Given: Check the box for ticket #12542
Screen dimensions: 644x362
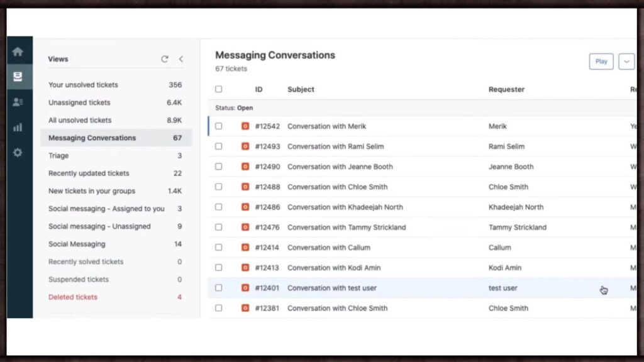Looking at the screenshot, I should 218,126.
